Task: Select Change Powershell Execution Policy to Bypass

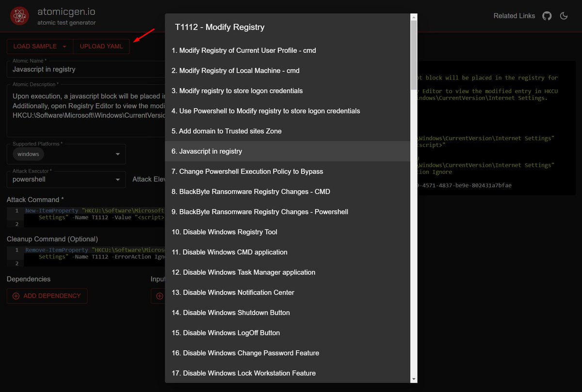Action: pos(288,172)
